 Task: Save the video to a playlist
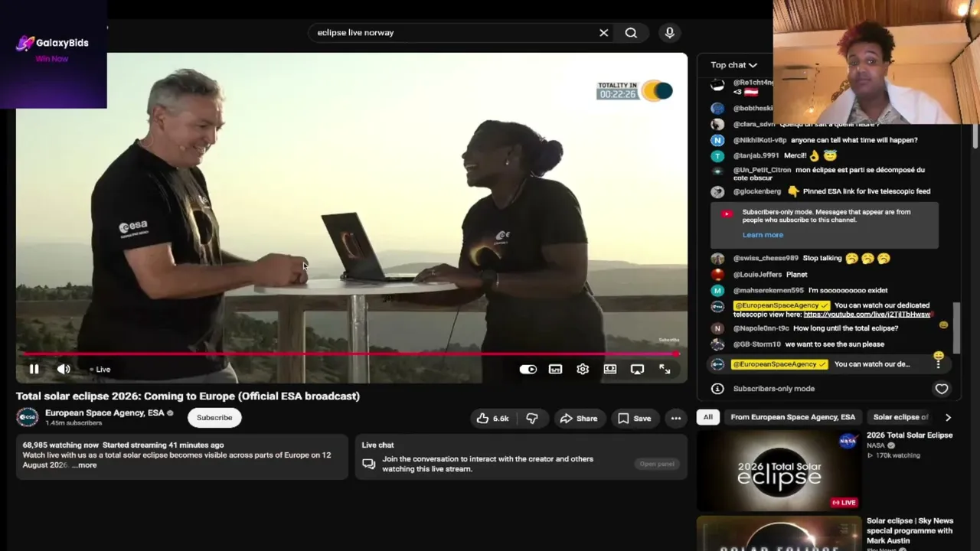click(x=634, y=419)
